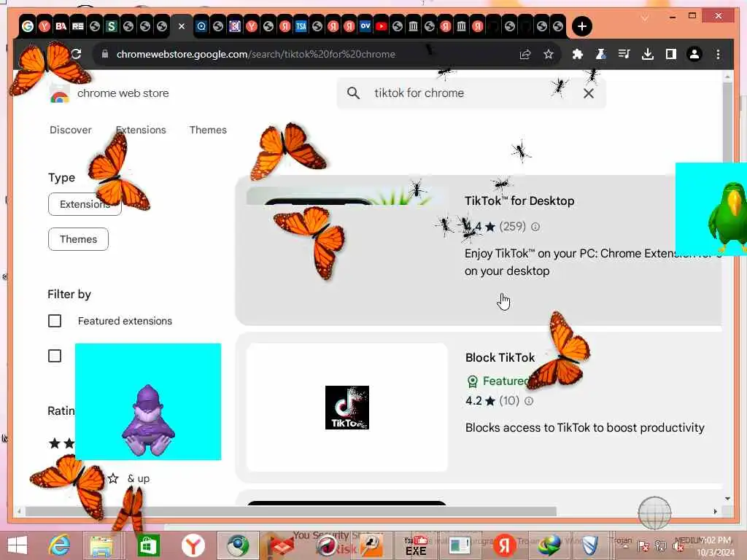Open the shield security taskbar icon
747x560 pixels.
point(590,545)
